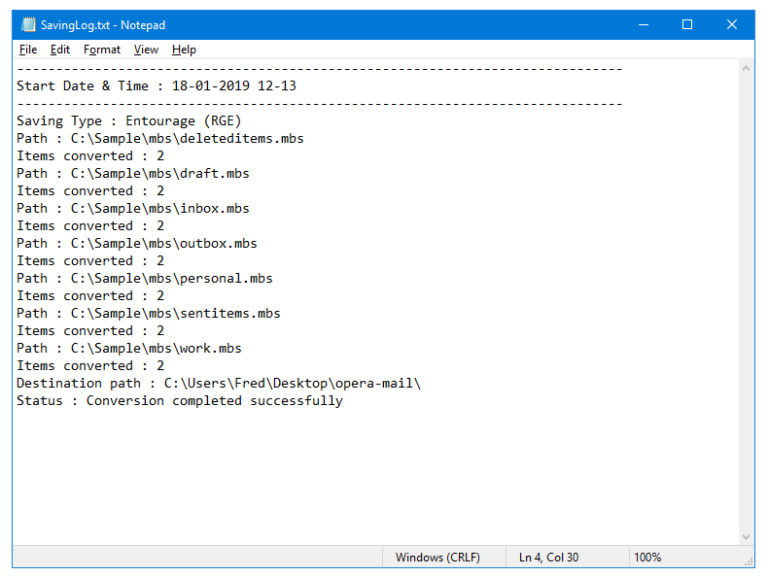Image resolution: width=768 pixels, height=577 pixels.
Task: Click the Saving Type Entourage (RGE) line
Action: click(x=129, y=120)
